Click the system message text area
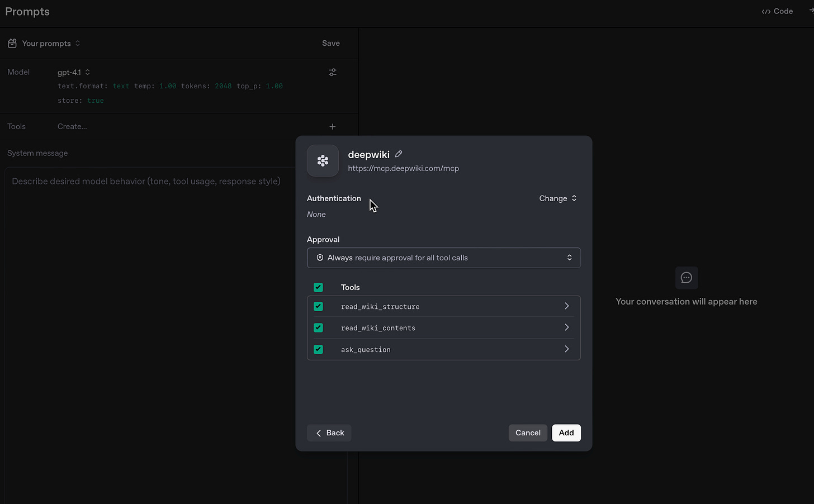 tap(176, 335)
